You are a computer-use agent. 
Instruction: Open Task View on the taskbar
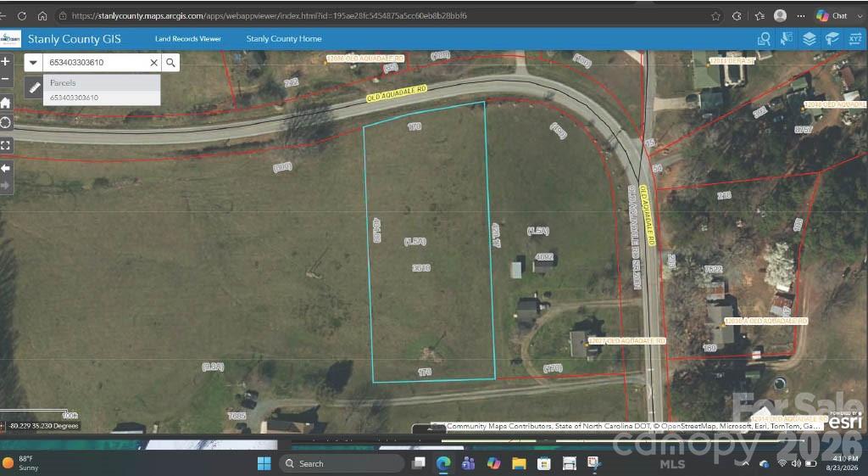click(x=419, y=463)
